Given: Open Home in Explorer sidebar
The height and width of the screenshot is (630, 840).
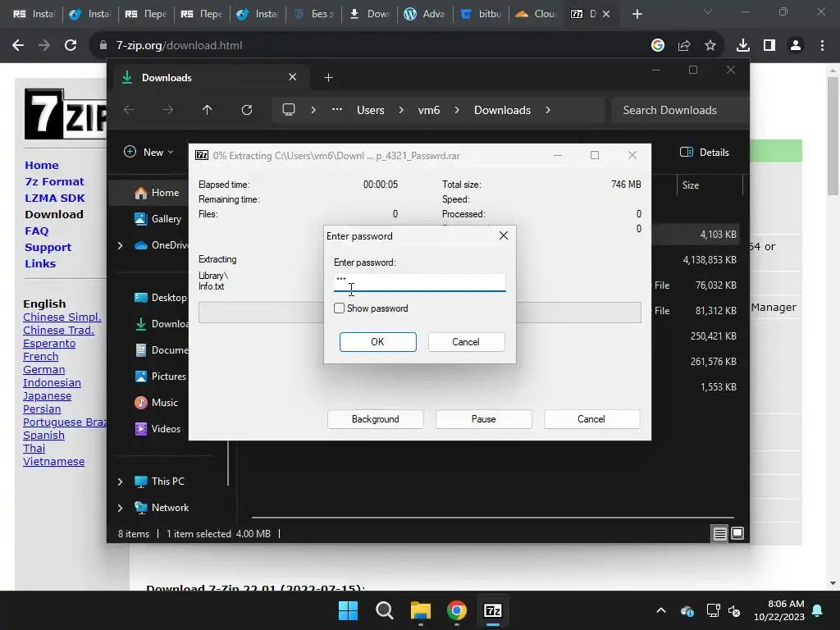Looking at the screenshot, I should (x=157, y=192).
